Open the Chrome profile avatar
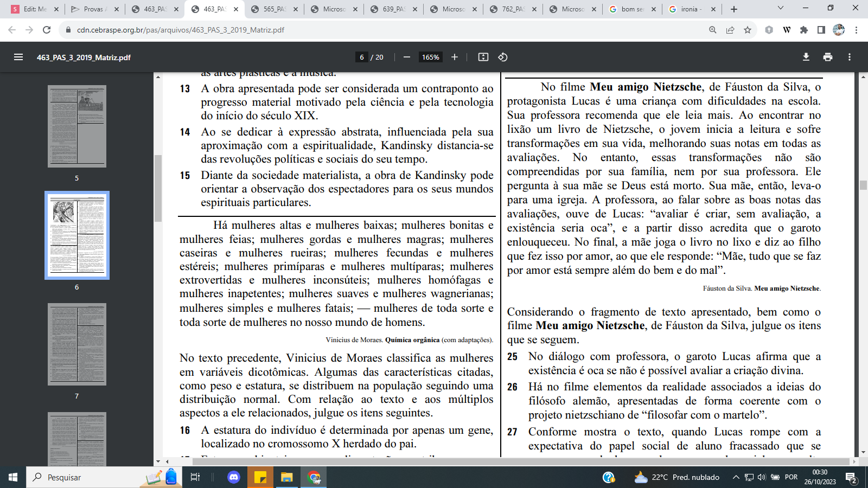 839,30
